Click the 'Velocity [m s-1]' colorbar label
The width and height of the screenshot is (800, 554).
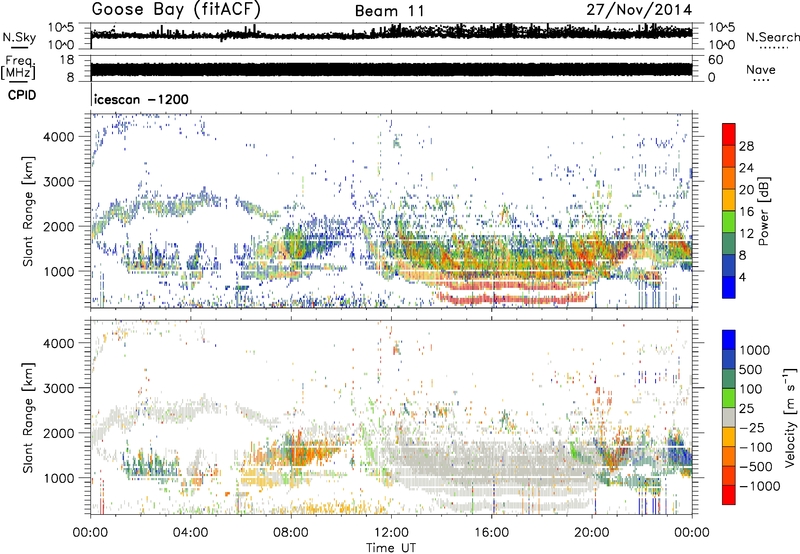click(790, 417)
